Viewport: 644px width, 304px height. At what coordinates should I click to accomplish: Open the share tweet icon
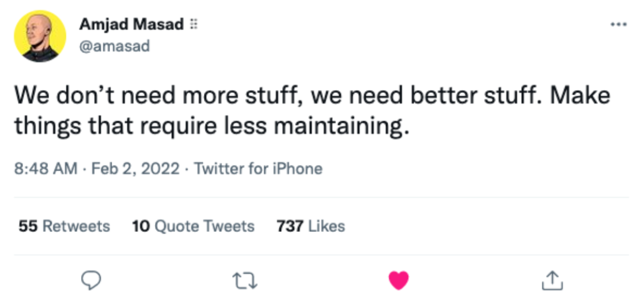(552, 280)
